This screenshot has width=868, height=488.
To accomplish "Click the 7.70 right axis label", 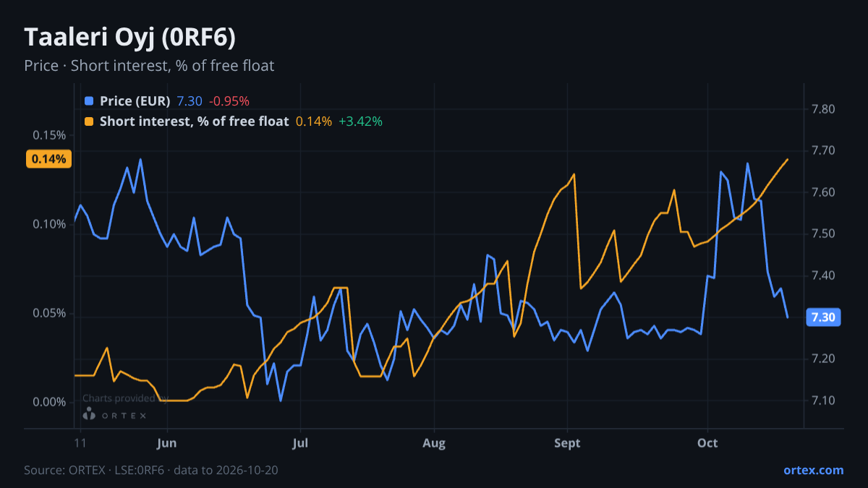I will 823,150.
